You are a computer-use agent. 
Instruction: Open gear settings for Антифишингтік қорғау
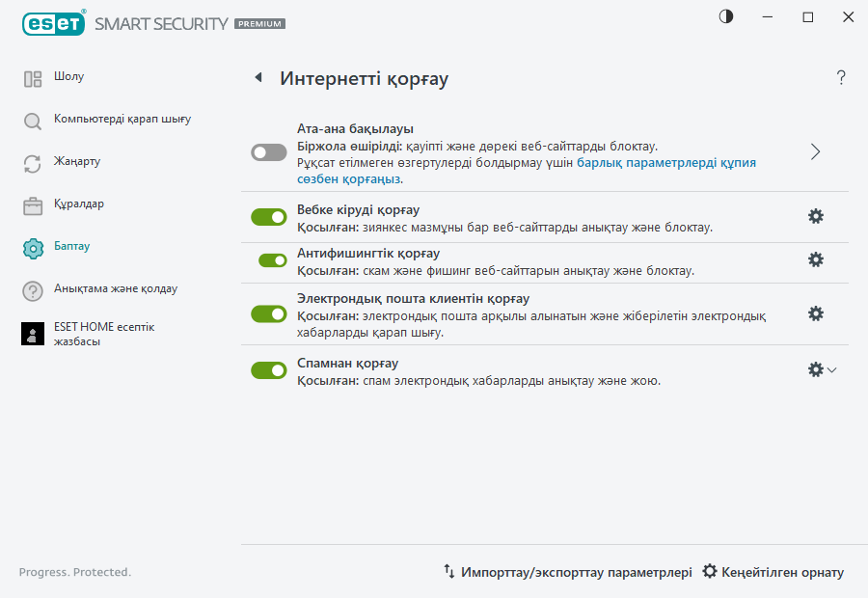(x=816, y=258)
